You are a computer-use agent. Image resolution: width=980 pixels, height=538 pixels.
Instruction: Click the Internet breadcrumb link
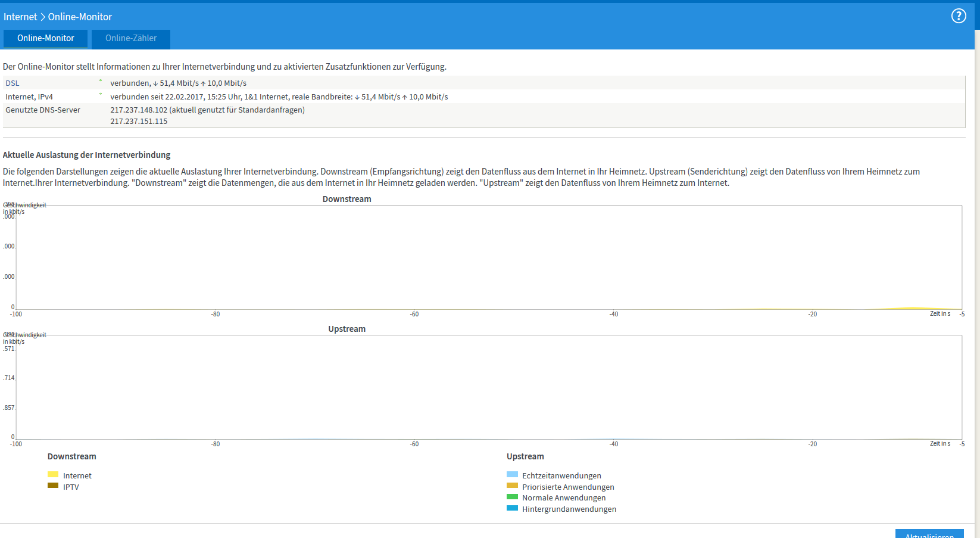[x=20, y=17]
